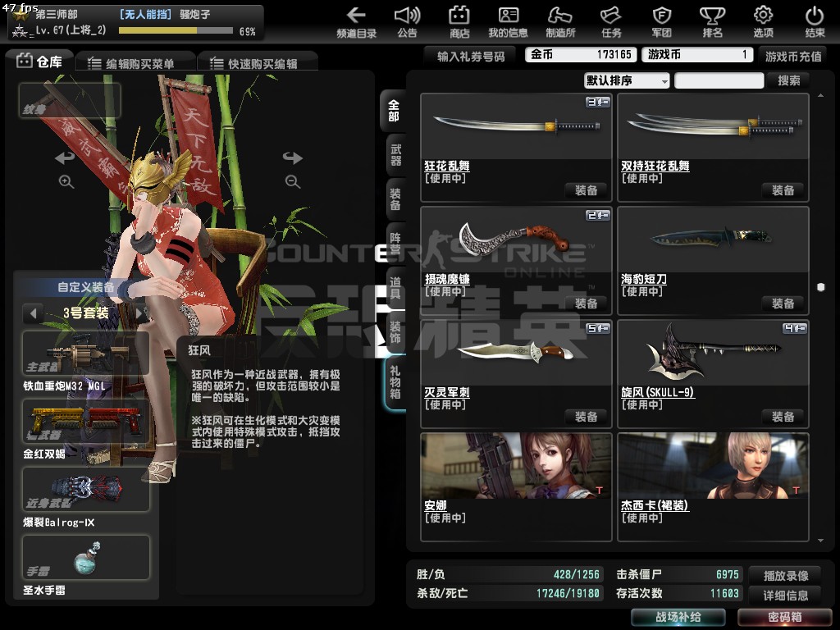Click 输入礼券号码 coupon button
The height and width of the screenshot is (630, 840).
[x=471, y=56]
